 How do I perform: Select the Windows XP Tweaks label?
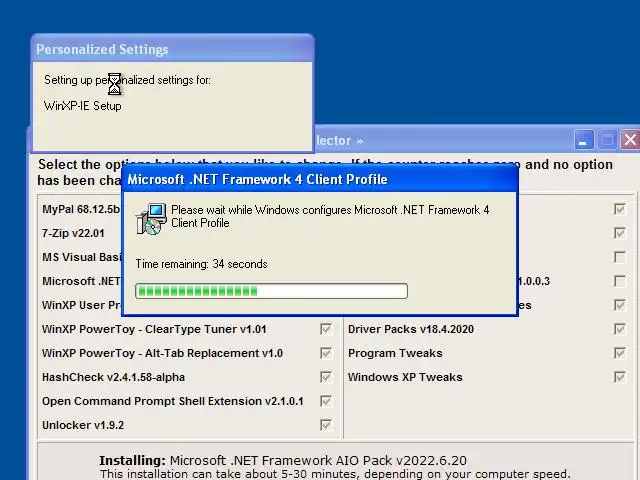pos(405,377)
